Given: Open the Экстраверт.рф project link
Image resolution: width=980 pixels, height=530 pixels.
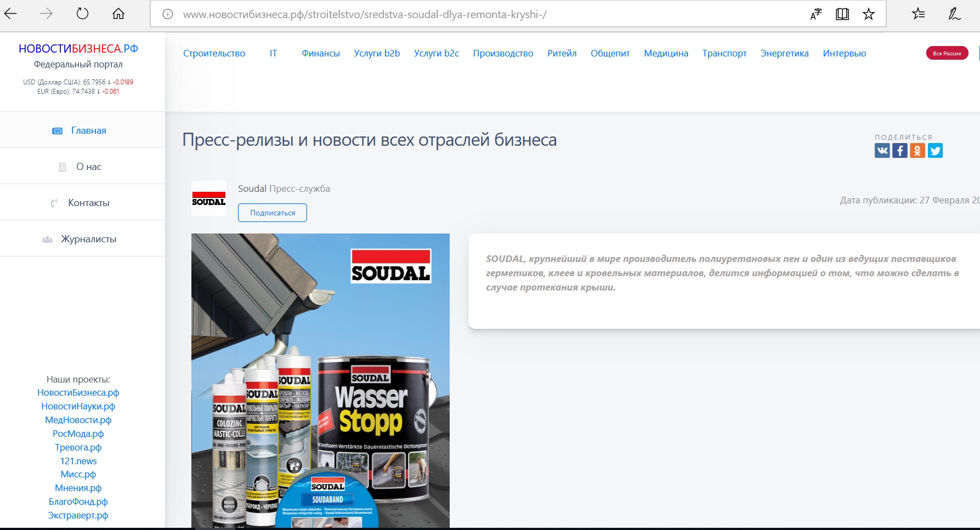Looking at the screenshot, I should pos(78,515).
